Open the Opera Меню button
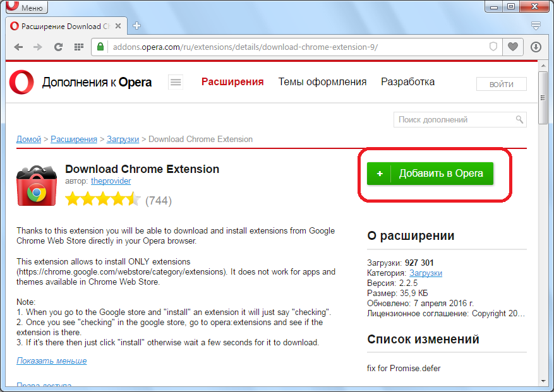554x392 pixels. tap(26, 8)
